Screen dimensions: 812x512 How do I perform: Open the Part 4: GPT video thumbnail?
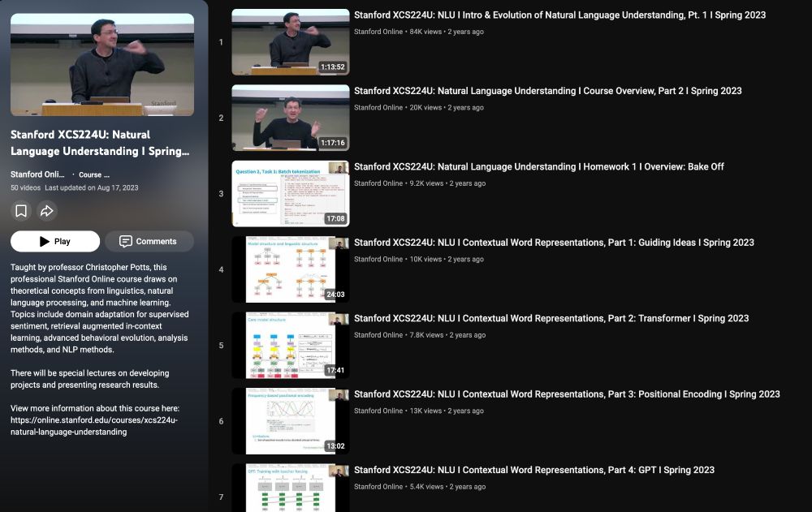click(x=291, y=488)
